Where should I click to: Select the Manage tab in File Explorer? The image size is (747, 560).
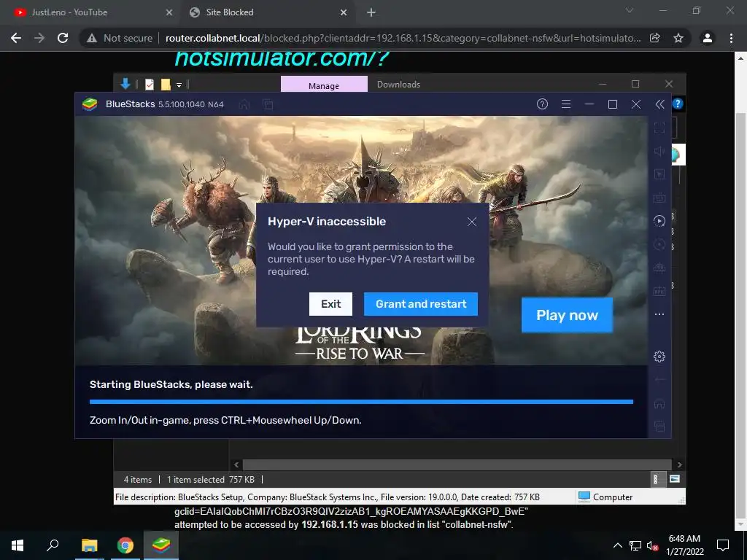tap(323, 85)
